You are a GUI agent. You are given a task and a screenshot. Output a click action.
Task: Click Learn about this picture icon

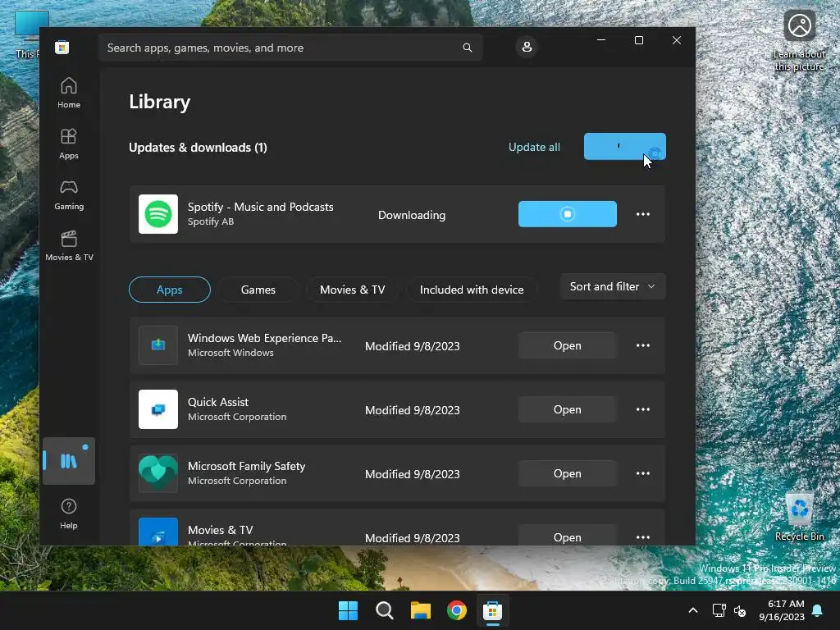click(799, 41)
